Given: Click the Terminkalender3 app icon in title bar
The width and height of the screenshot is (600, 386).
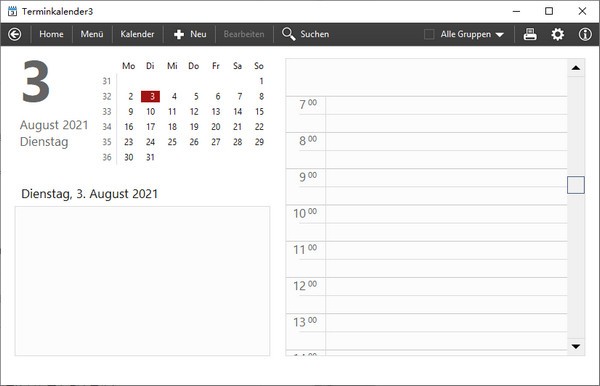Looking at the screenshot, I should [x=12, y=11].
